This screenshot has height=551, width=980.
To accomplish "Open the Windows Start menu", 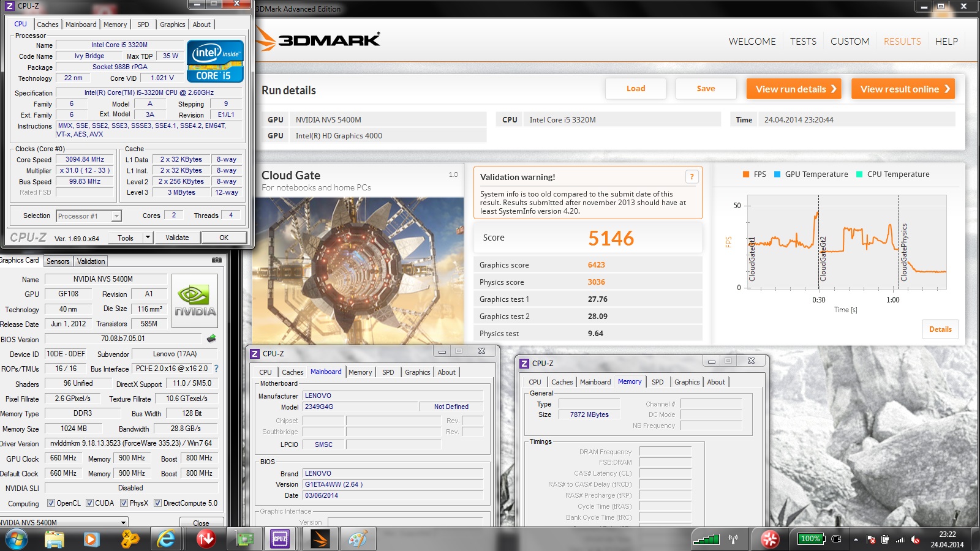I will (x=15, y=539).
